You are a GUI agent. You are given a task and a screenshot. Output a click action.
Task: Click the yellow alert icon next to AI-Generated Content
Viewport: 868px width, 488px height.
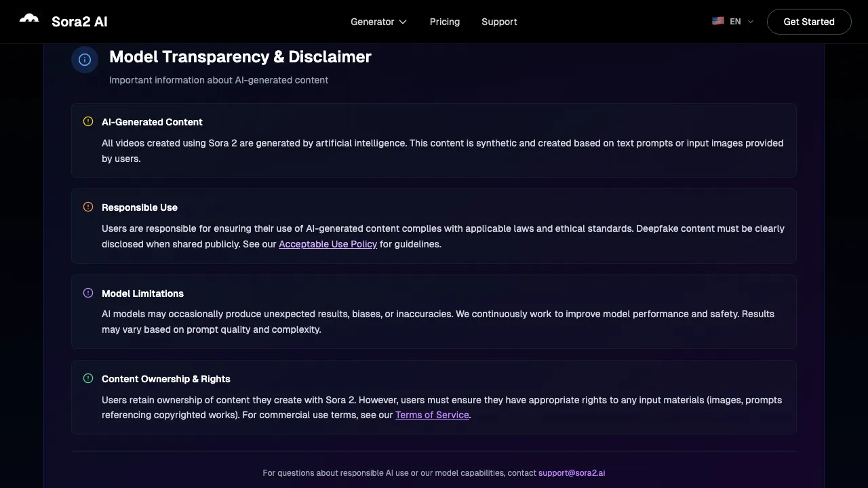pyautogui.click(x=88, y=121)
